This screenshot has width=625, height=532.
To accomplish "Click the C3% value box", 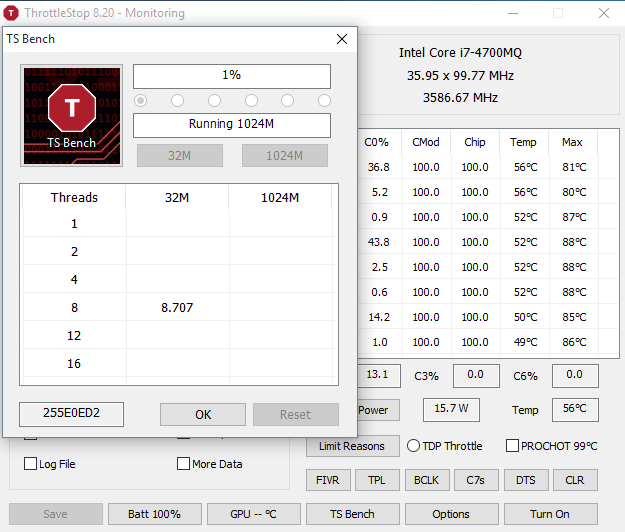I will tap(476, 375).
